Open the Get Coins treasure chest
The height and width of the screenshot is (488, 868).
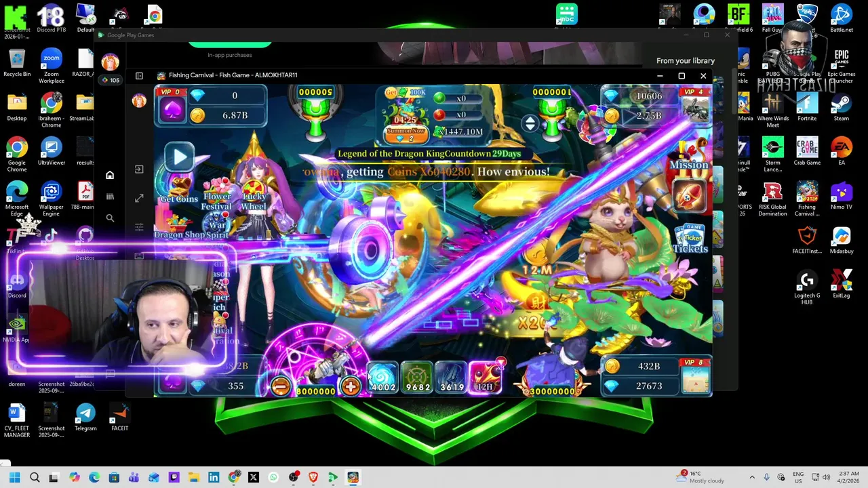pos(179,188)
